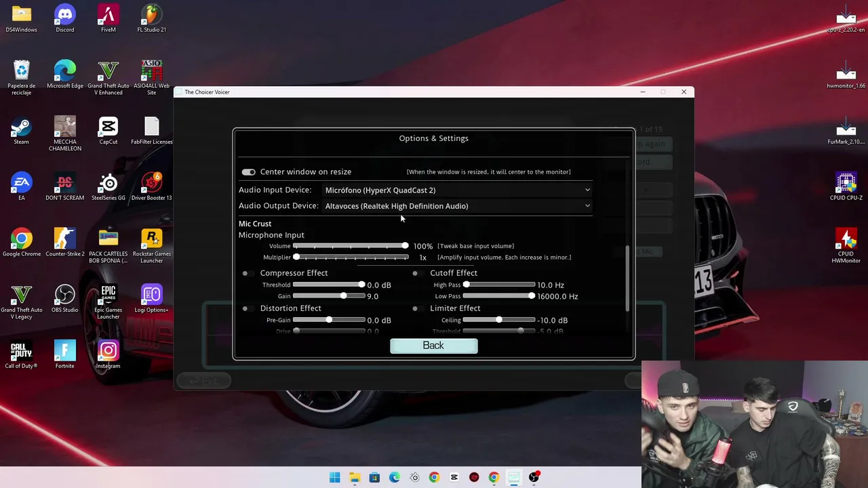Image resolution: width=868 pixels, height=488 pixels.
Task: Select the Call of Duty icon
Action: pos(22,355)
